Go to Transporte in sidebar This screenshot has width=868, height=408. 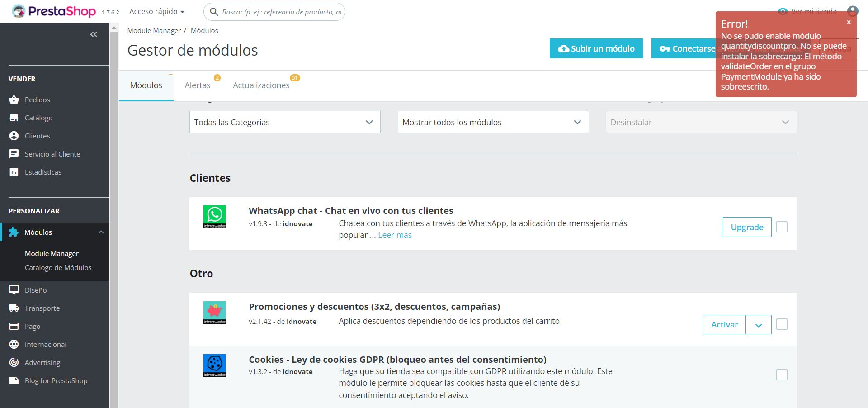pos(42,308)
